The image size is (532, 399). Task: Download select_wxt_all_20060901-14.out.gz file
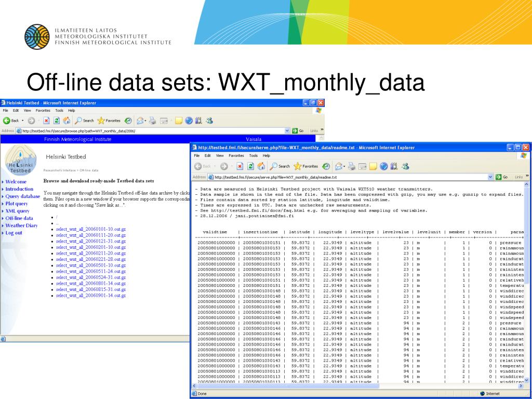point(90,296)
